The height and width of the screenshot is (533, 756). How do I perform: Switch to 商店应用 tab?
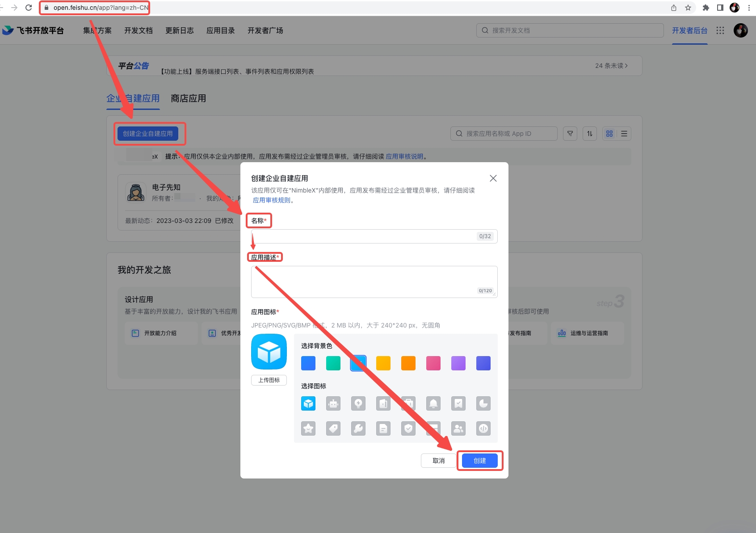pos(188,98)
